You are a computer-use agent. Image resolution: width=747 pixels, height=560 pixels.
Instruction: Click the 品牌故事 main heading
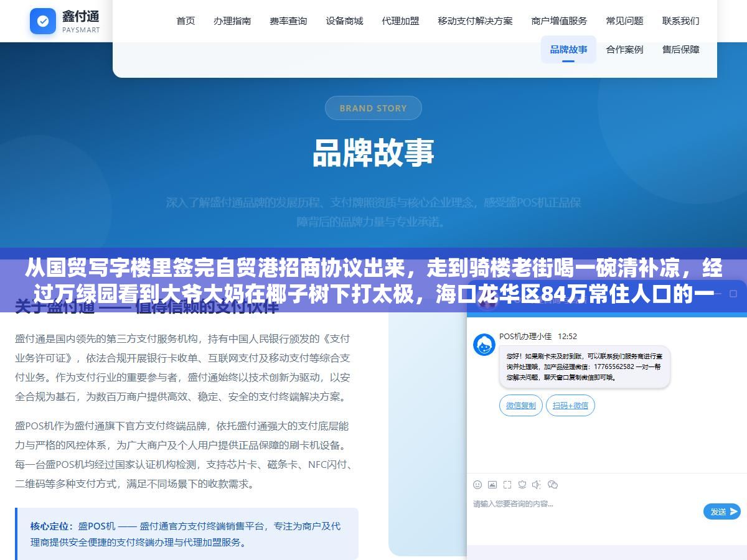373,152
